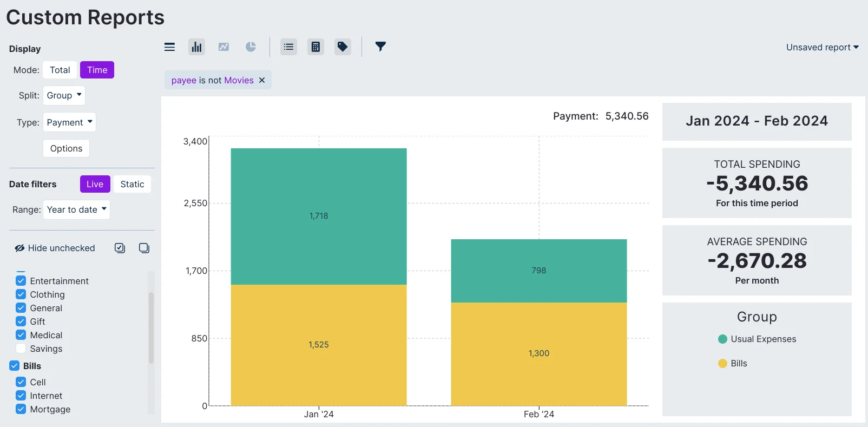
Task: Switch to the line graph view
Action: (223, 47)
